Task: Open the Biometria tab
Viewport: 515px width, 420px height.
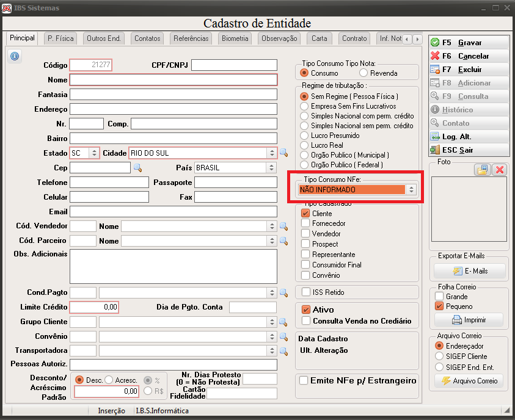Action: [235, 38]
